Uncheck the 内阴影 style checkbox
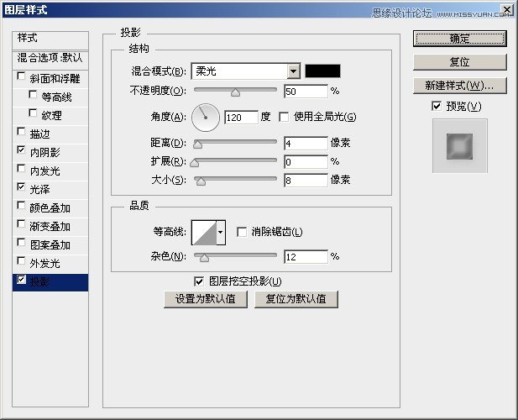The width and height of the screenshot is (518, 420). 21,150
